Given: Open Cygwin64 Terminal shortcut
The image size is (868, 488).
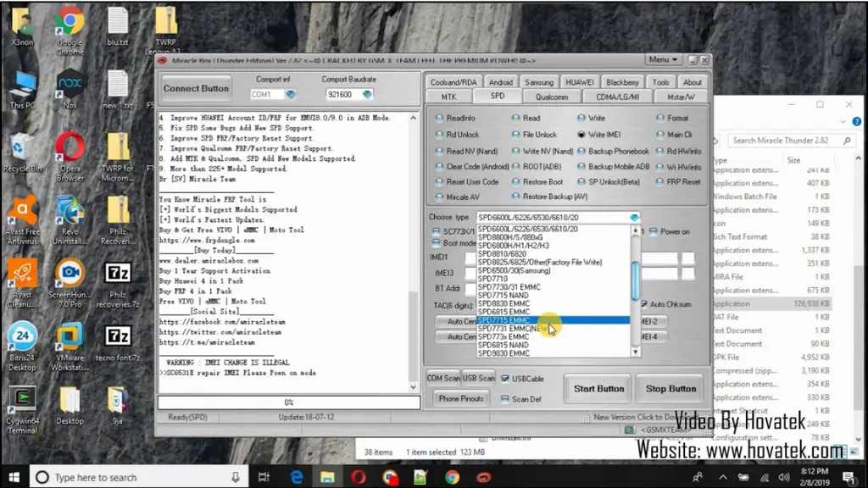Looking at the screenshot, I should [x=22, y=411].
